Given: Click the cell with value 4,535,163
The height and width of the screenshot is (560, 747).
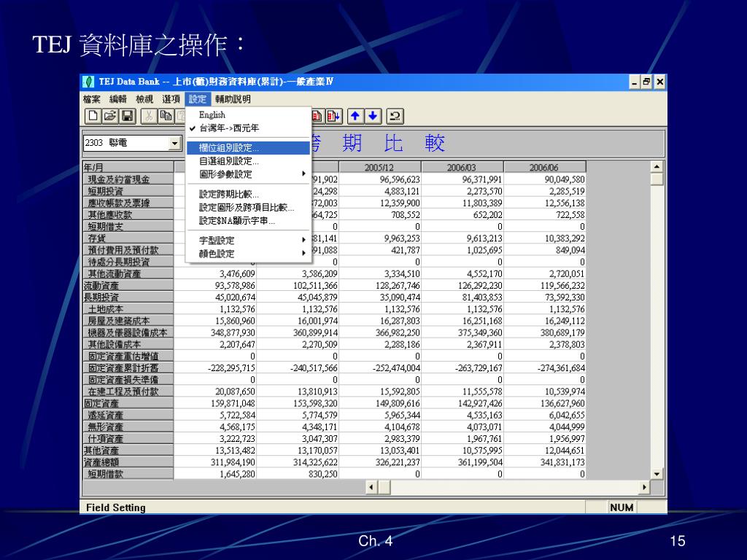Looking at the screenshot, I should coord(462,415).
